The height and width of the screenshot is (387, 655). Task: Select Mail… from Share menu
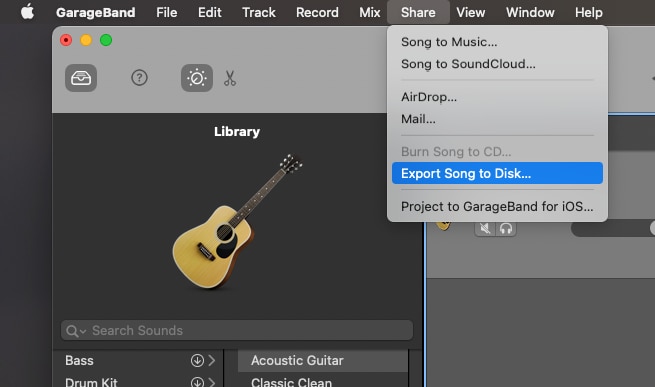click(497, 119)
